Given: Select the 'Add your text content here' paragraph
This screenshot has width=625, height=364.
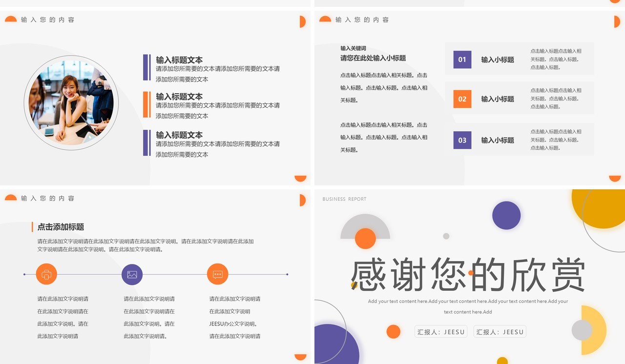Looking at the screenshot, I should [x=468, y=306].
